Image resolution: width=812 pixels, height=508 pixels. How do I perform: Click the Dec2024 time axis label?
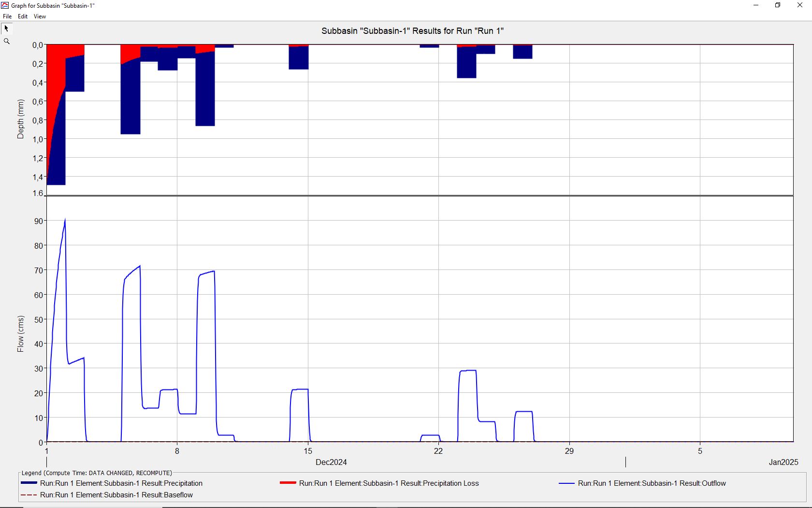click(331, 462)
